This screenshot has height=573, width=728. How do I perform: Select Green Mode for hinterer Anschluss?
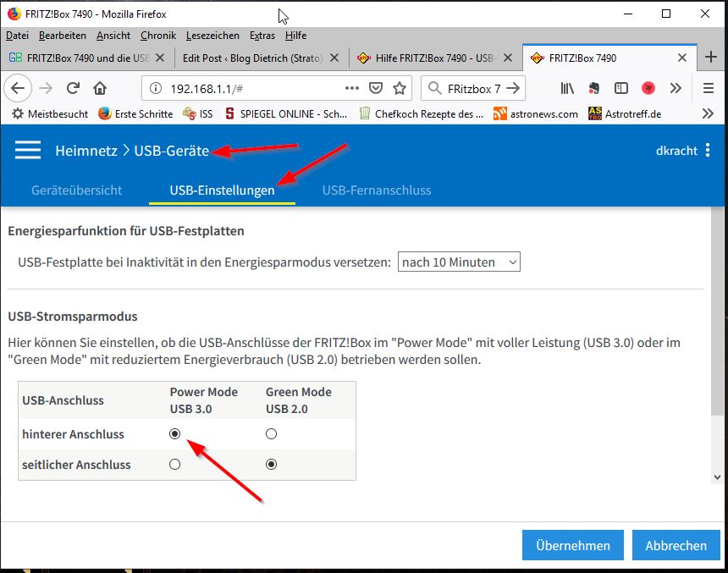(271, 434)
